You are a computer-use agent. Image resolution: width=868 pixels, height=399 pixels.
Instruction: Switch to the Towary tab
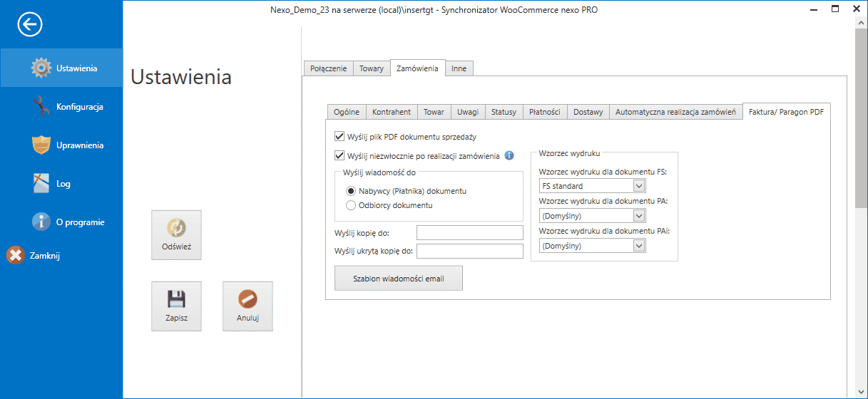(x=372, y=68)
